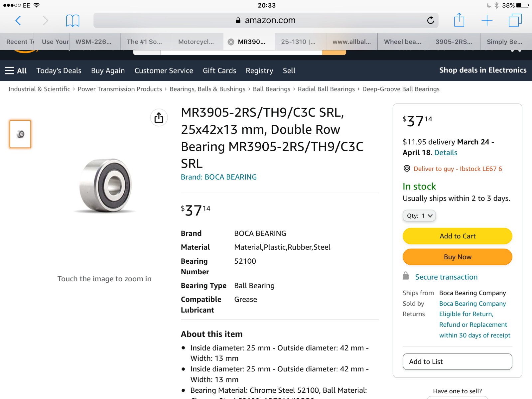Screen dimensions: 532x399
Task: Expand the Qty: 1 dropdown
Action: click(419, 216)
